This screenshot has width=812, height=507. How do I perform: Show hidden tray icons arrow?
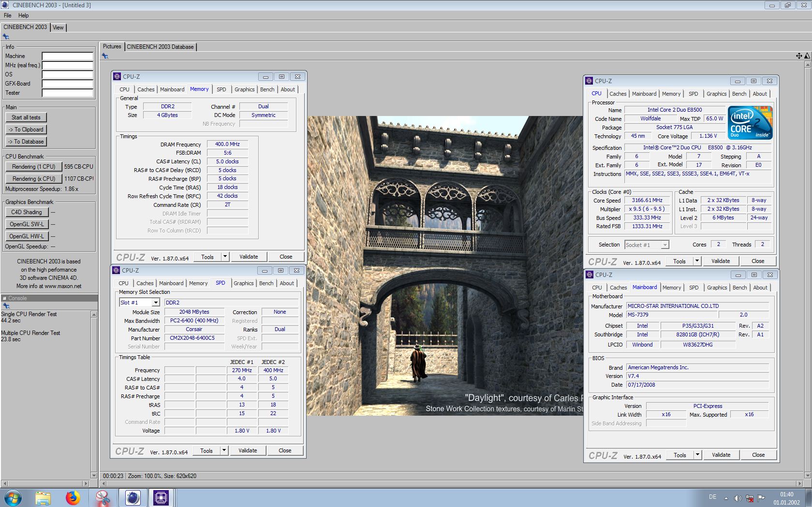[726, 498]
